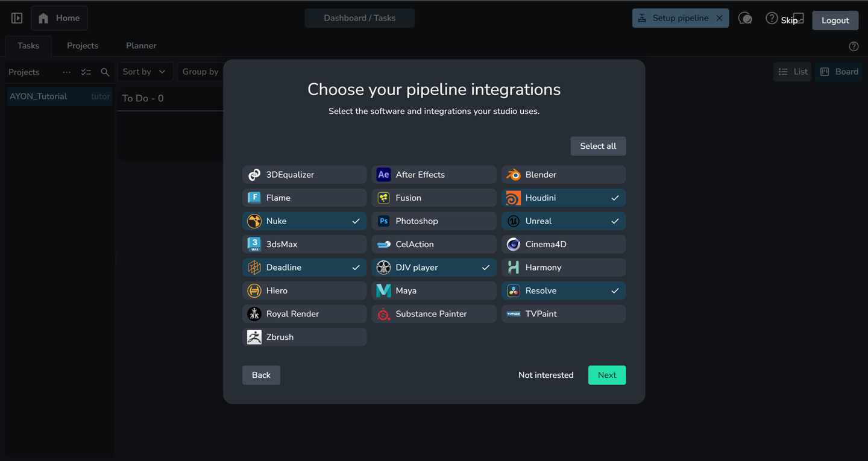Viewport: 868px width, 461px height.
Task: Click the Blender logo icon
Action: (513, 175)
